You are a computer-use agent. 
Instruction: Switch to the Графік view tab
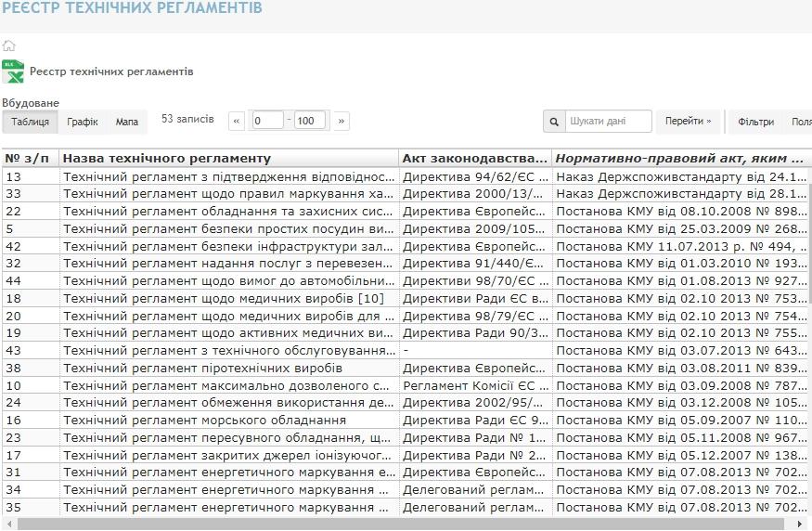(83, 122)
